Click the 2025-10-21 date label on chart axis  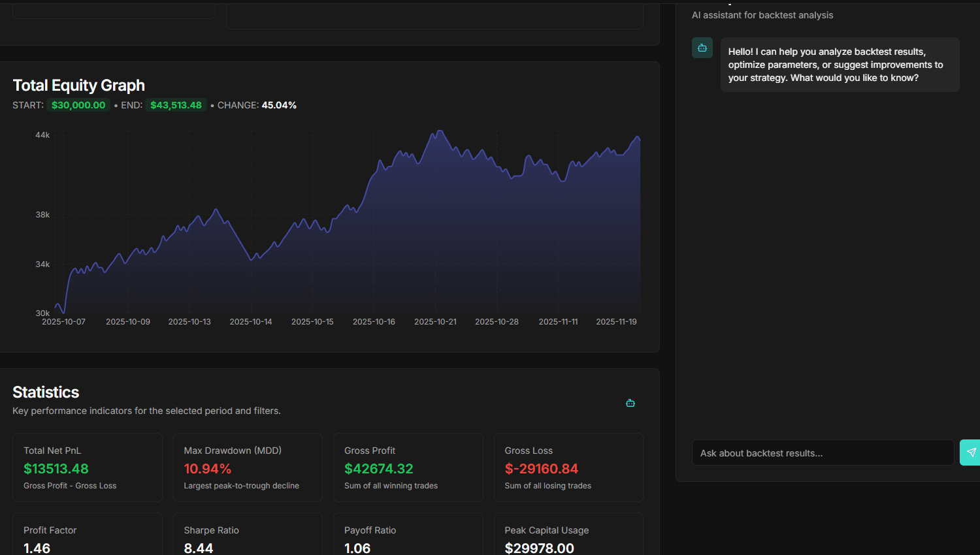pos(435,321)
